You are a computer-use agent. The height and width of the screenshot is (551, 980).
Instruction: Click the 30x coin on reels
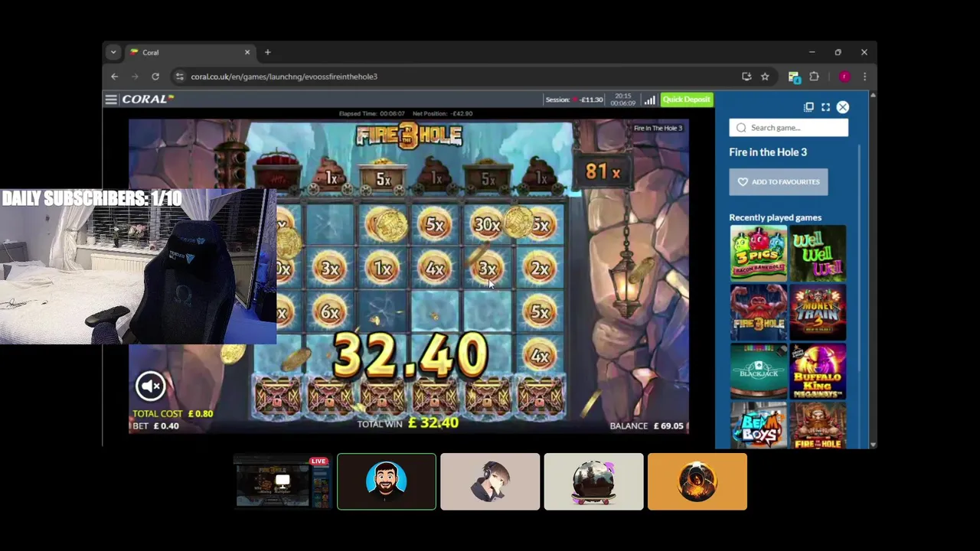(487, 225)
